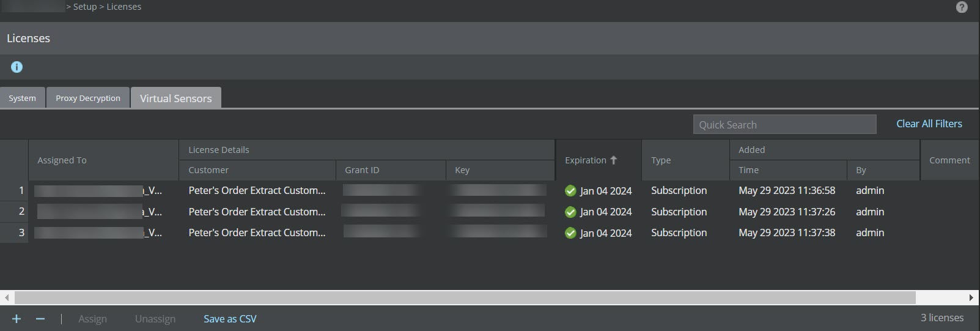Viewport: 980px width, 331px height.
Task: Click the blue information icon
Action: (17, 67)
